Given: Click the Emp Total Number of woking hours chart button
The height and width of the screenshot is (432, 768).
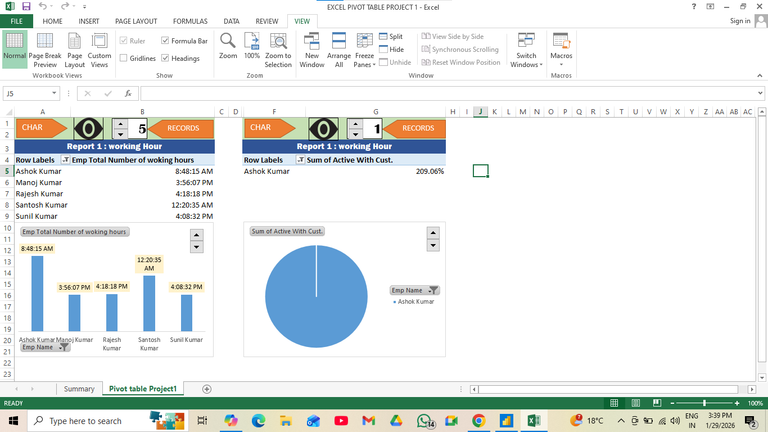Looking at the screenshot, I should 74,232.
